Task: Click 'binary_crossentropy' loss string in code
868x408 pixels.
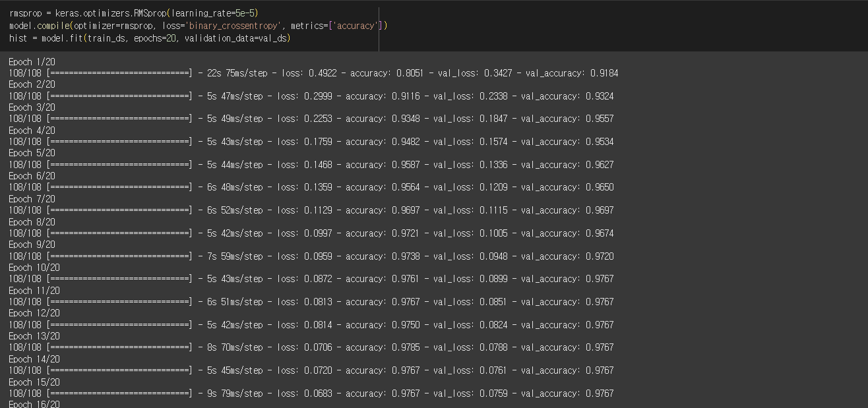Action: click(x=235, y=26)
